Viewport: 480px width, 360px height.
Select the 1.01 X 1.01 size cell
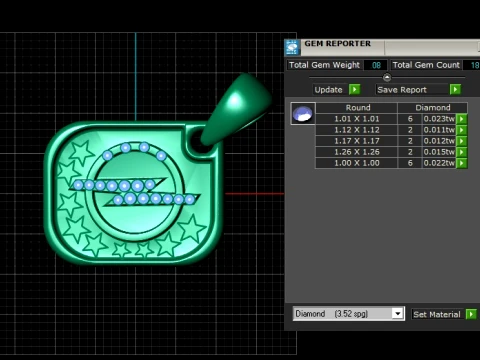[x=356, y=119]
